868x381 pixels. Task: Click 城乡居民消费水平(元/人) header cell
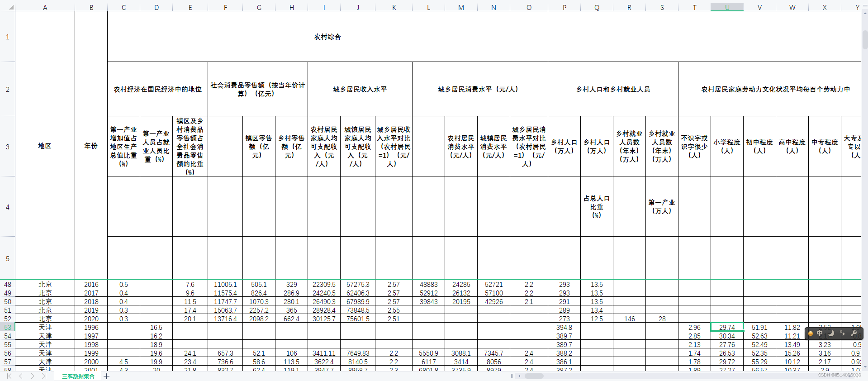tap(480, 89)
